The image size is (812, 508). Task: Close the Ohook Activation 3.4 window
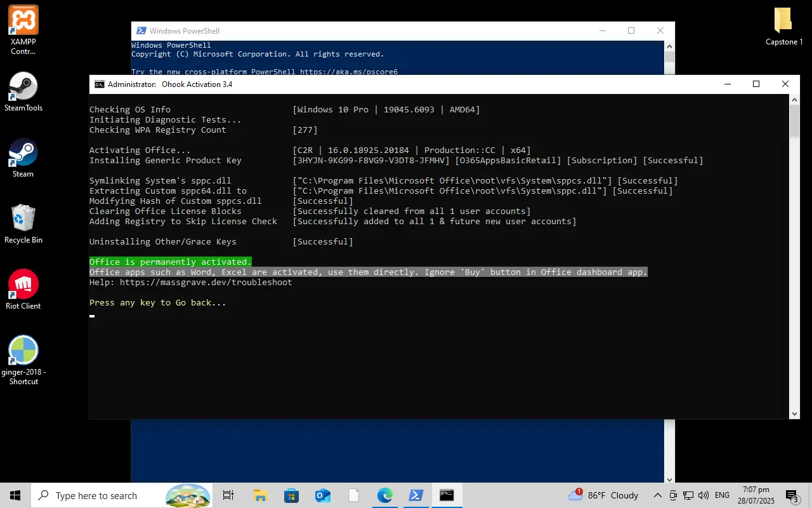[x=785, y=84]
